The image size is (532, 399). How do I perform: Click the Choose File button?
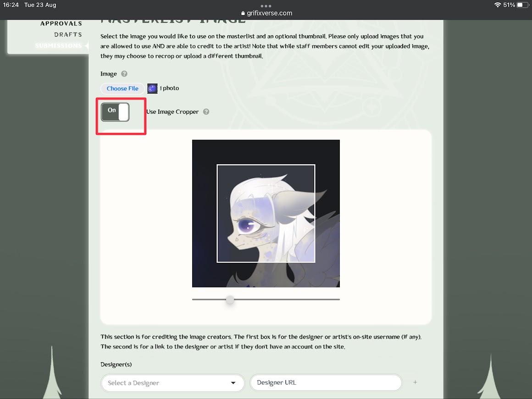click(122, 89)
